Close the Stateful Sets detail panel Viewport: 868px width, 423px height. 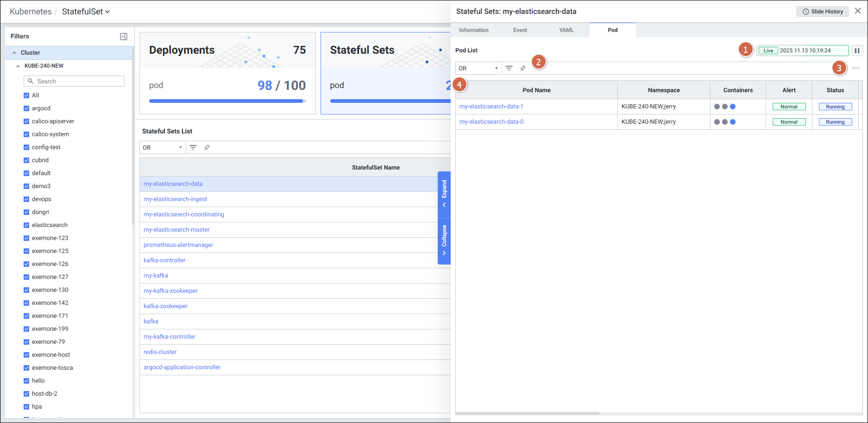coord(858,11)
